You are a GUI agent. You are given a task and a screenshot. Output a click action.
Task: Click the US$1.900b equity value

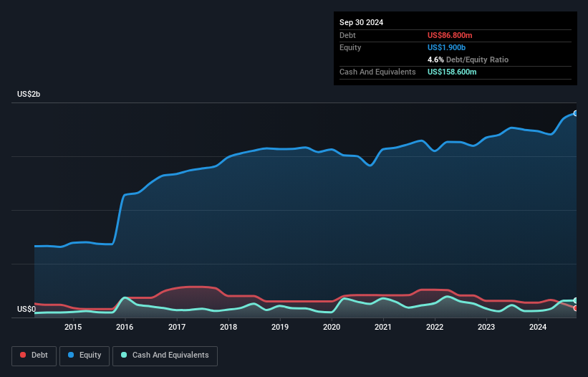447,47
